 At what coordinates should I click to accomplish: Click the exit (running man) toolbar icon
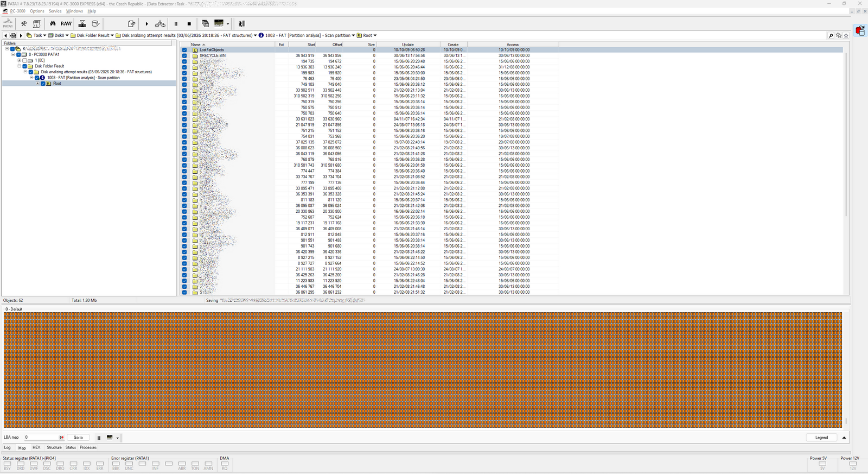click(241, 23)
